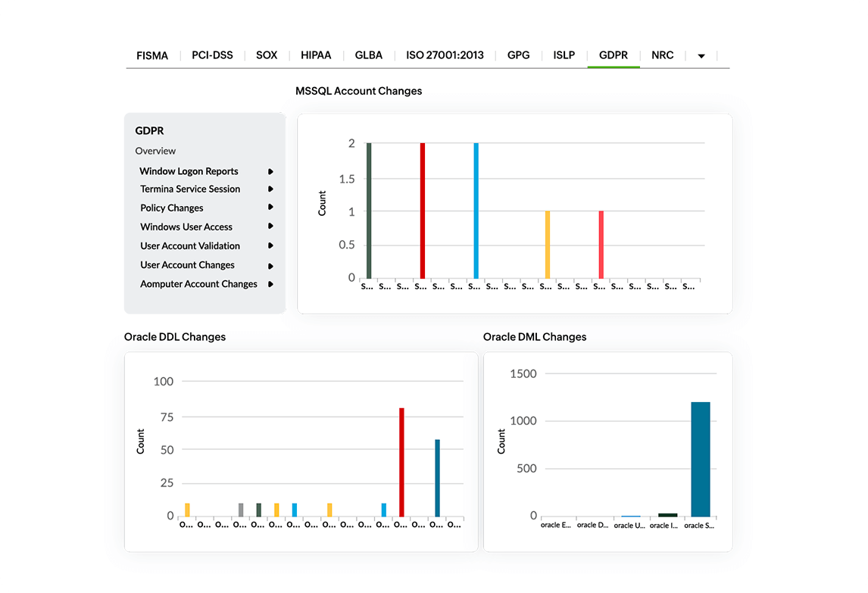This screenshot has height=593, width=868.
Task: Click the GDPR Overview link
Action: (x=155, y=151)
